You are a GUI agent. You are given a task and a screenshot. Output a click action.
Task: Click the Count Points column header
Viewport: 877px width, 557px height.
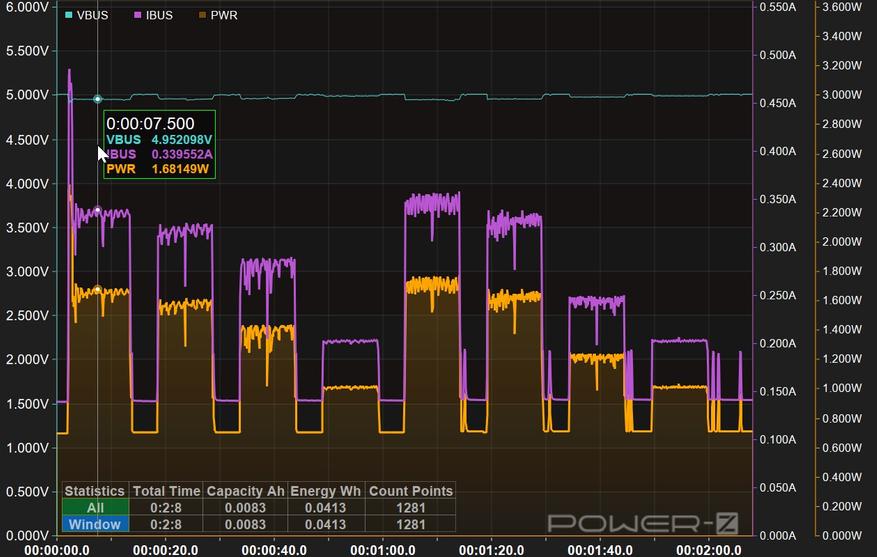click(x=410, y=491)
